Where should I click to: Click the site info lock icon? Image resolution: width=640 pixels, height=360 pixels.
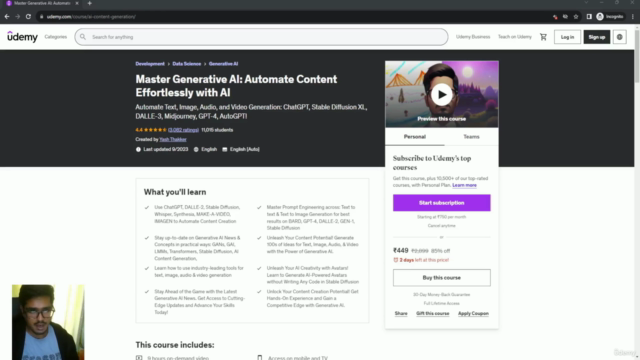point(41,17)
